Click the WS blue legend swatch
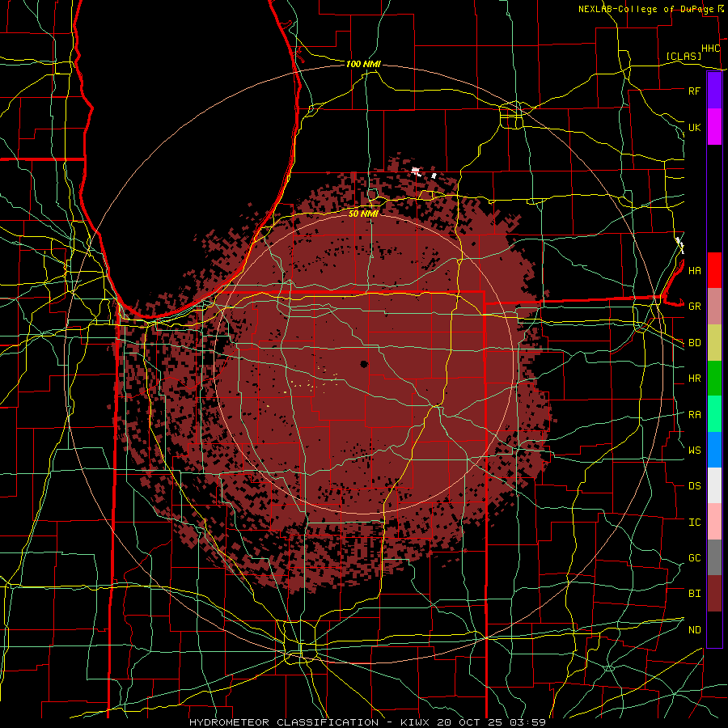This screenshot has height=728, width=728. point(714,450)
